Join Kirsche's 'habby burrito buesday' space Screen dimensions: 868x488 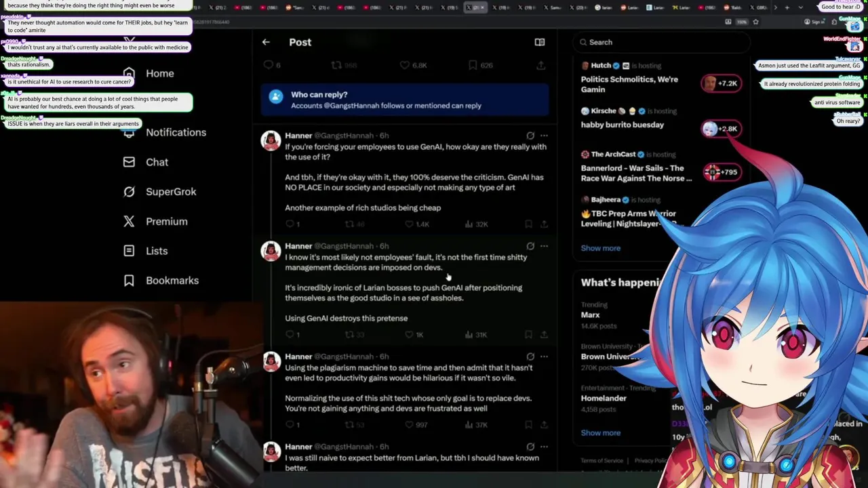(622, 125)
